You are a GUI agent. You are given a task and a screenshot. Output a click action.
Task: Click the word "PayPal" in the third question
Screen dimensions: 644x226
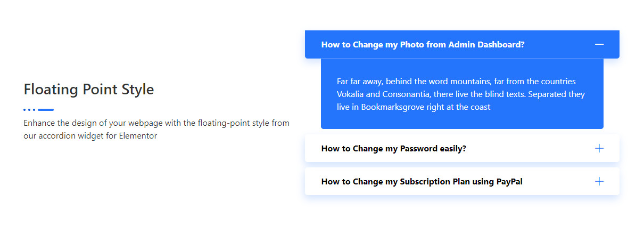509,182
